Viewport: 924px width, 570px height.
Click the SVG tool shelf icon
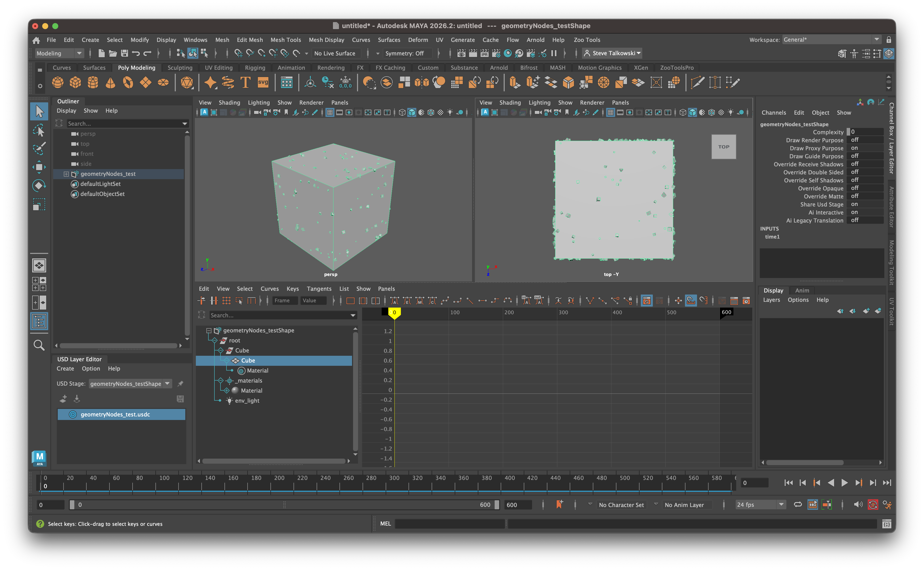263,82
